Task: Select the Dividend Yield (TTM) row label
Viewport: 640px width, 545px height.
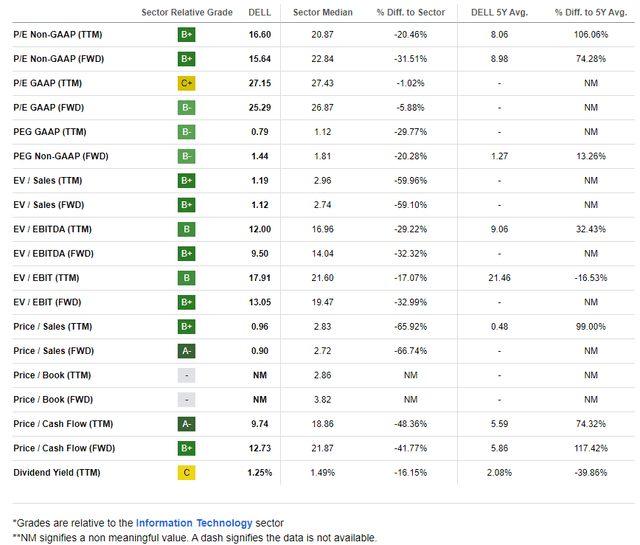Action: click(57, 473)
